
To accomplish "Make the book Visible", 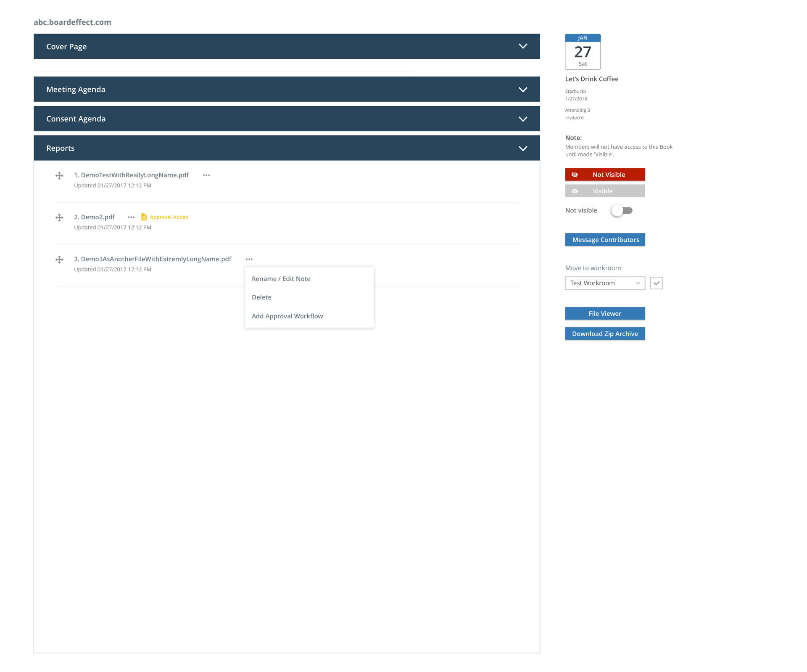I will click(x=605, y=191).
